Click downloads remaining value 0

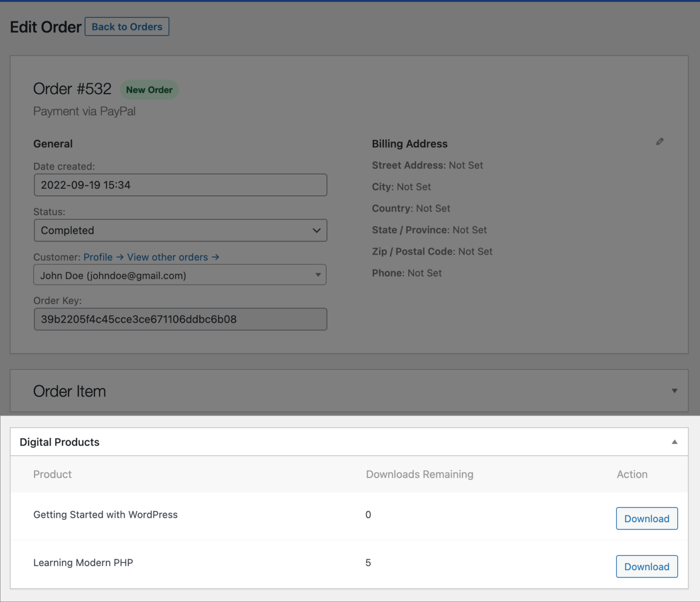[368, 515]
